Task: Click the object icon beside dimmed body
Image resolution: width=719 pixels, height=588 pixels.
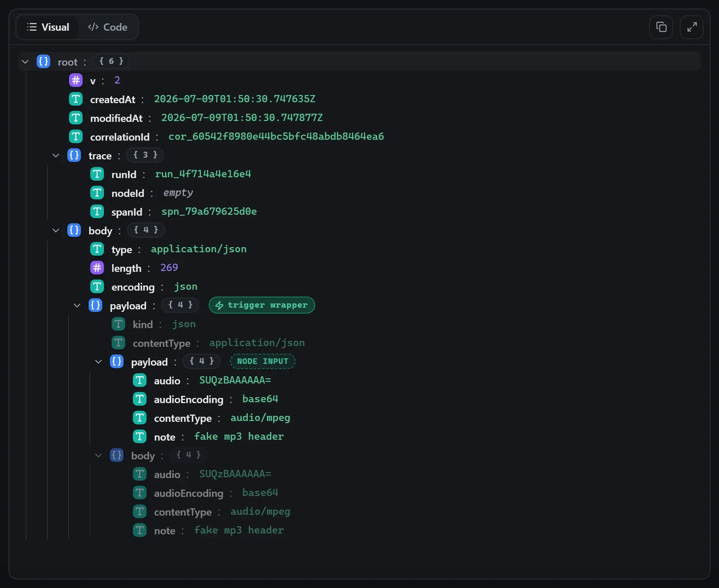Action: pos(117,455)
